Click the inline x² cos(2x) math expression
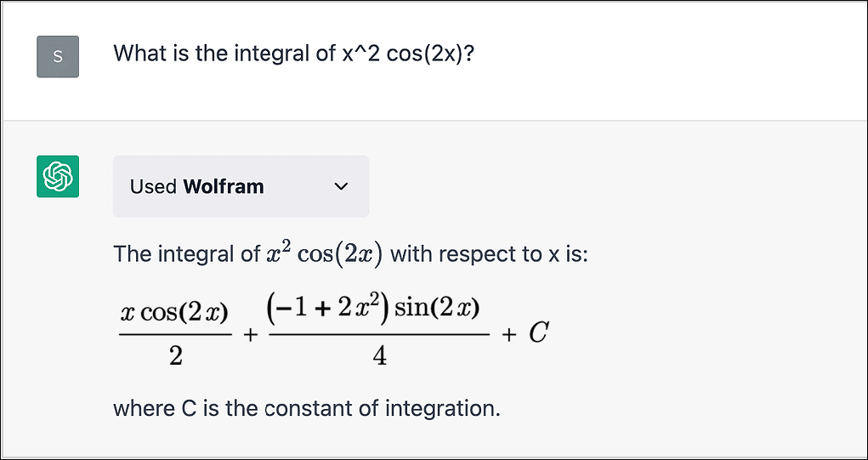 (x=324, y=253)
